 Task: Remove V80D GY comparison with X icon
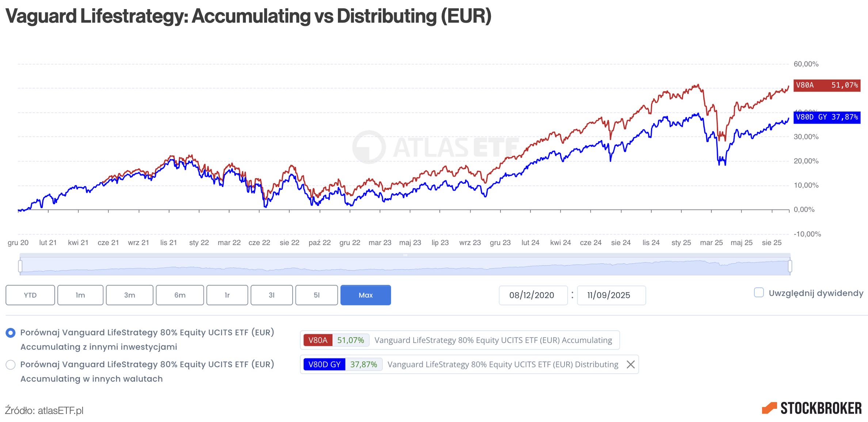[631, 365]
